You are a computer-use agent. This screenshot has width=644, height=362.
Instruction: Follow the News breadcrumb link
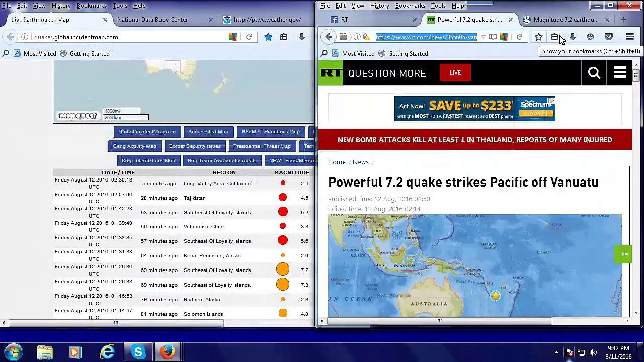(361, 162)
